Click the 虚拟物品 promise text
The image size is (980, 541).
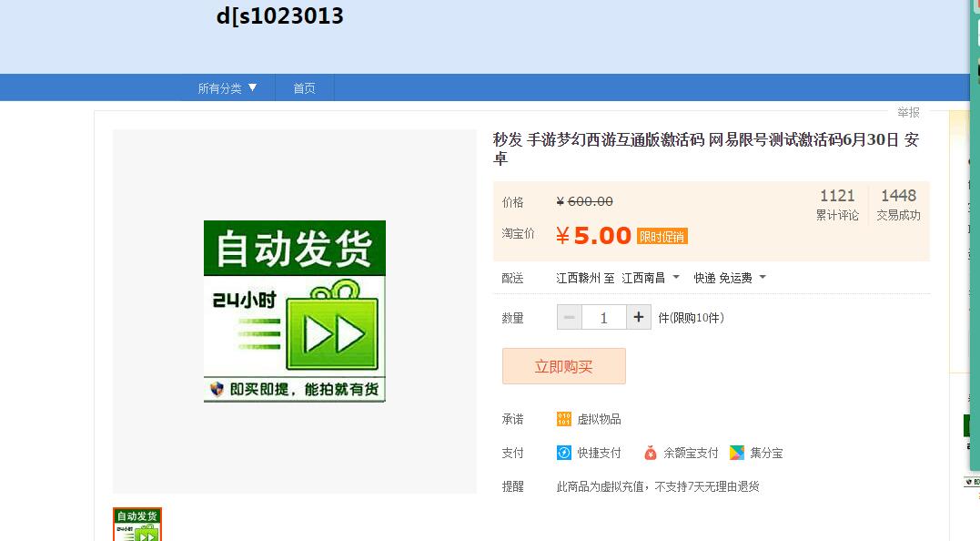tap(599, 419)
